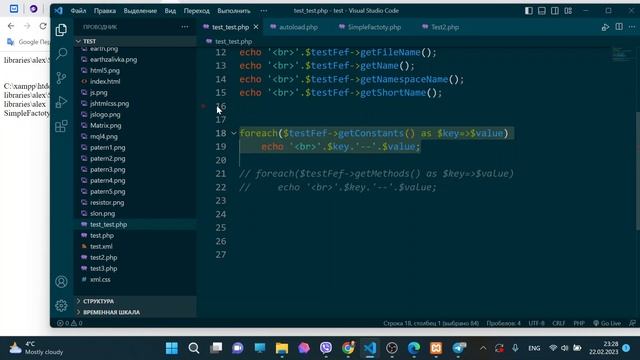The image size is (640, 360).
Task: Open File Explorer from taskbar
Action: 282,348
